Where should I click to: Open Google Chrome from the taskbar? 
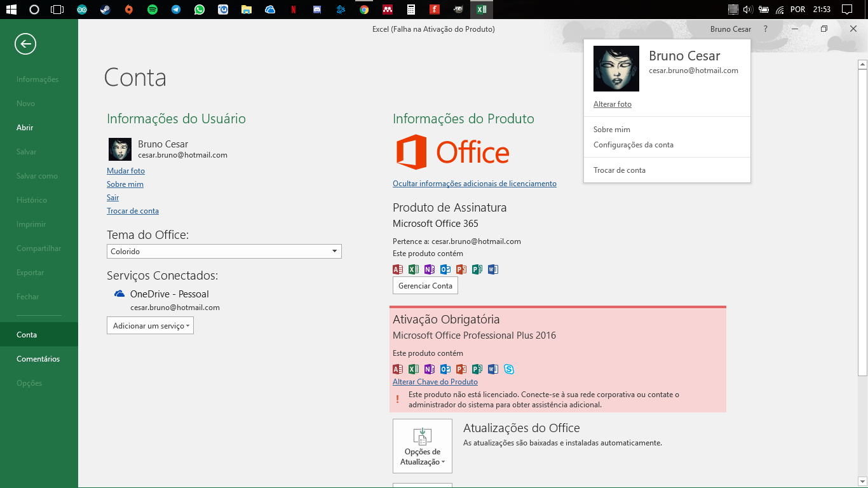tap(364, 10)
